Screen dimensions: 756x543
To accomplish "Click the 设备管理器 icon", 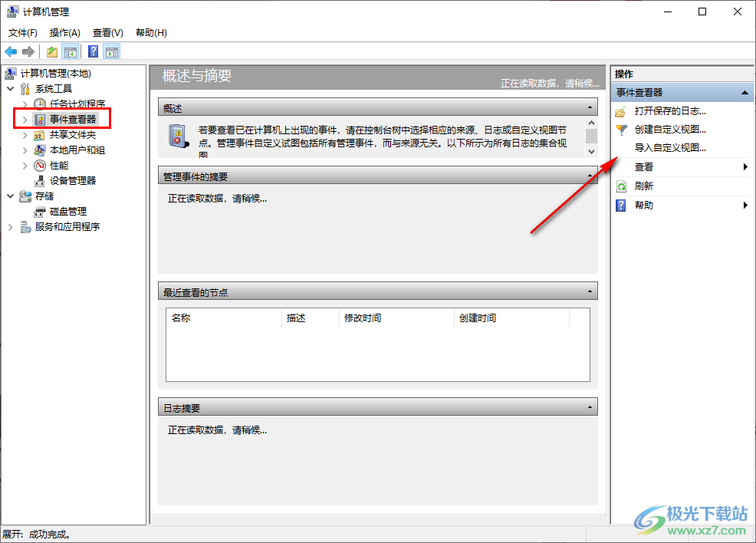I will click(x=40, y=181).
